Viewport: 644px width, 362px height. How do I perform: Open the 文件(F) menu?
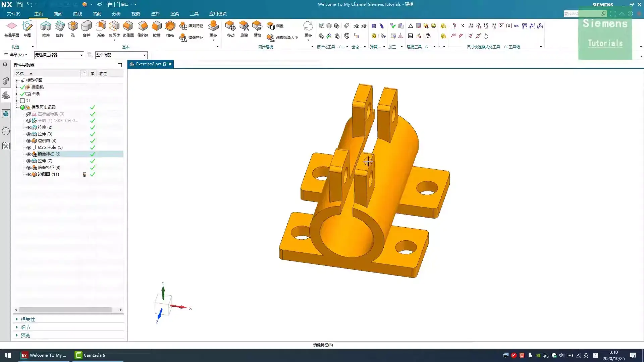[13, 14]
